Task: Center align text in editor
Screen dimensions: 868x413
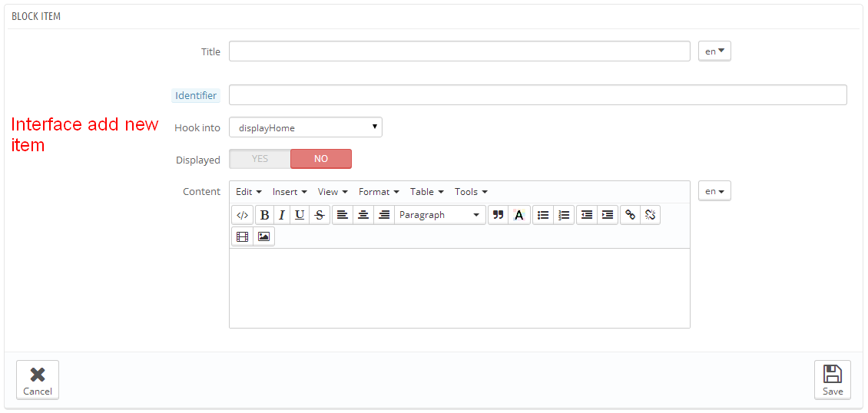Action: tap(363, 215)
